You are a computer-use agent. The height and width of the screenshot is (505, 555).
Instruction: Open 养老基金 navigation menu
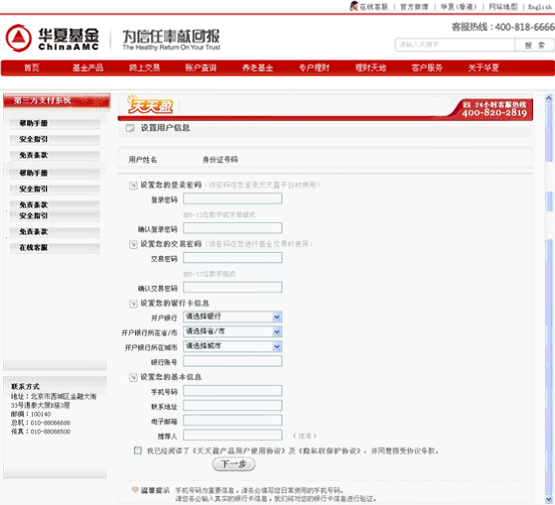257,68
